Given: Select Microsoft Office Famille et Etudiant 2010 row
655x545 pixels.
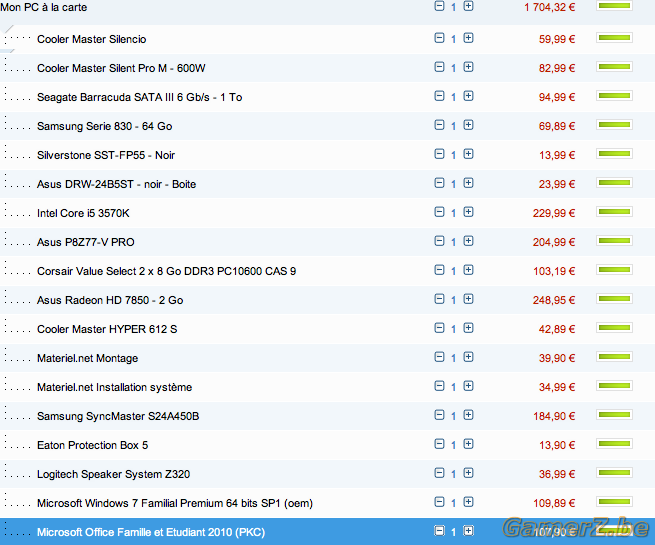Looking at the screenshot, I should tap(328, 532).
